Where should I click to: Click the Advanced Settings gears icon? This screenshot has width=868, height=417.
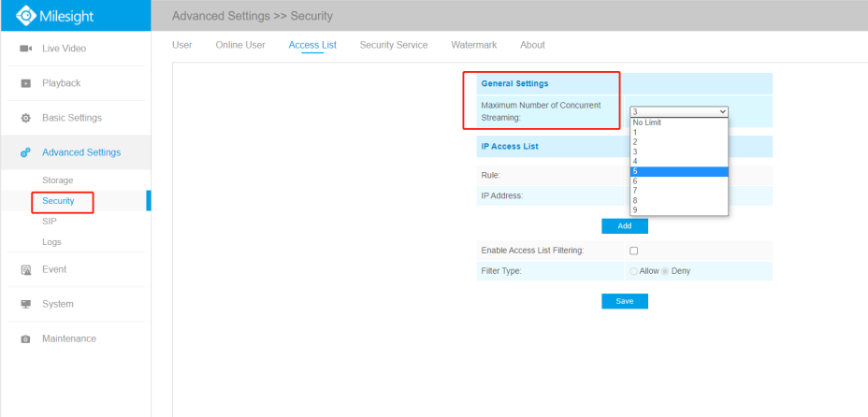coord(25,152)
